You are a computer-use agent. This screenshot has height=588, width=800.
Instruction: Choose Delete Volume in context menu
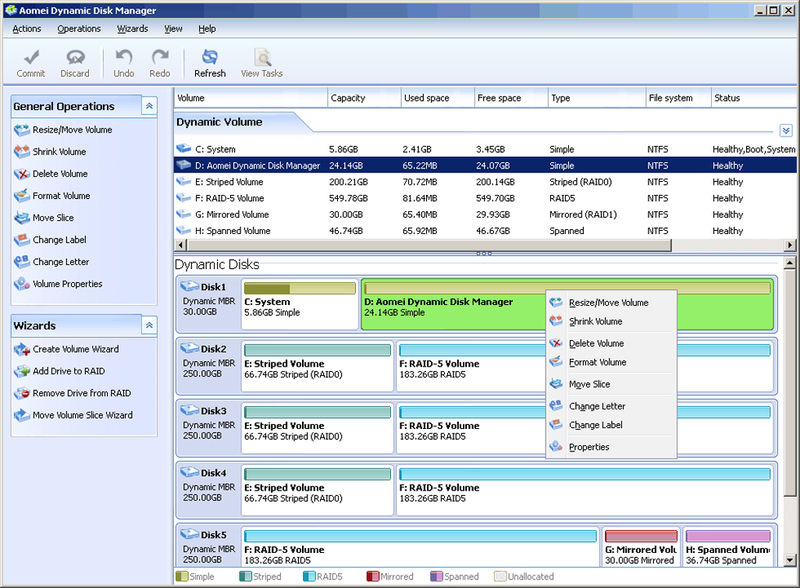pyautogui.click(x=611, y=344)
